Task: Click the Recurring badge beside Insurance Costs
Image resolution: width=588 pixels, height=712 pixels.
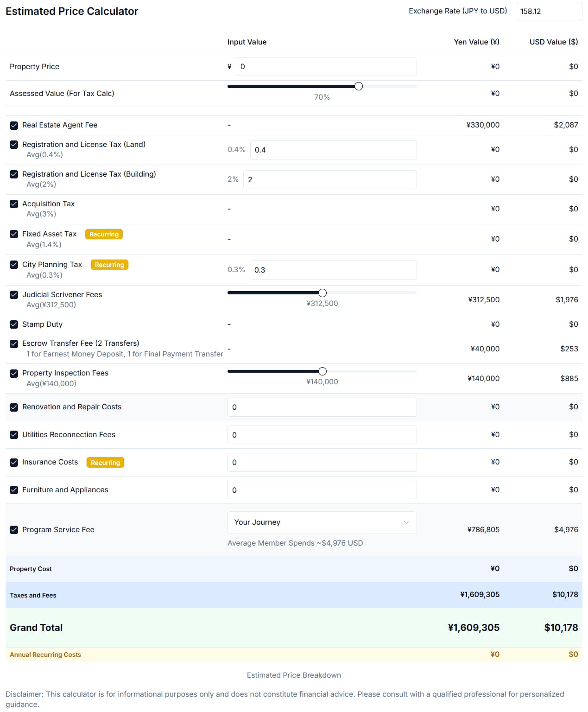Action: [105, 463]
